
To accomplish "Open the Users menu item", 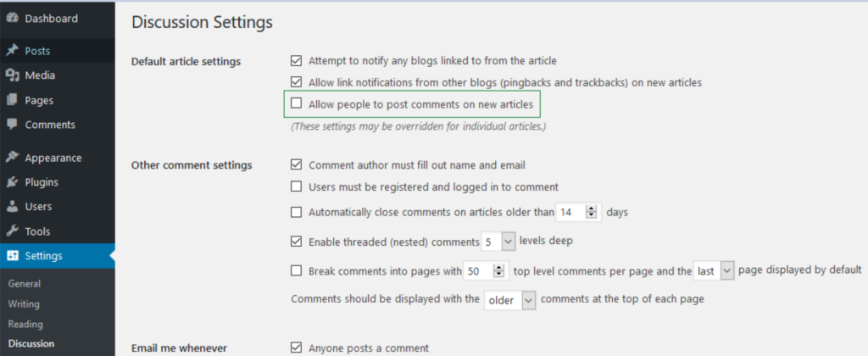I will coord(38,207).
